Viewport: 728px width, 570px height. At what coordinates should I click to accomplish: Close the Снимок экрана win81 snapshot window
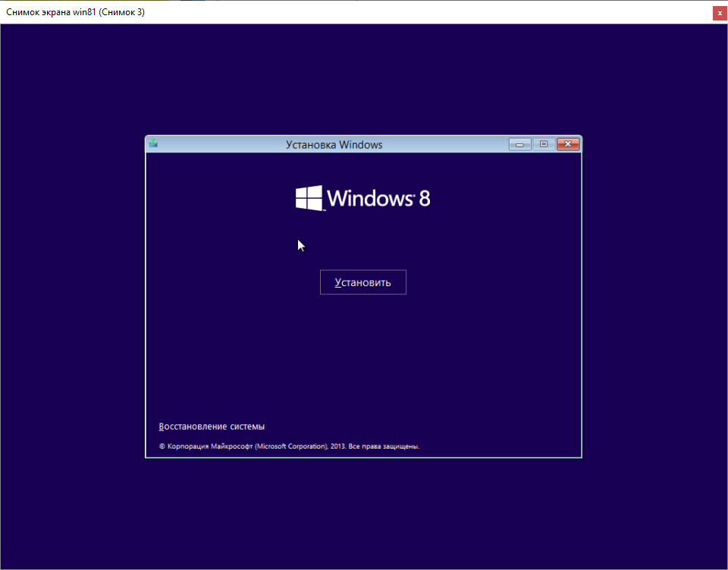720,13
